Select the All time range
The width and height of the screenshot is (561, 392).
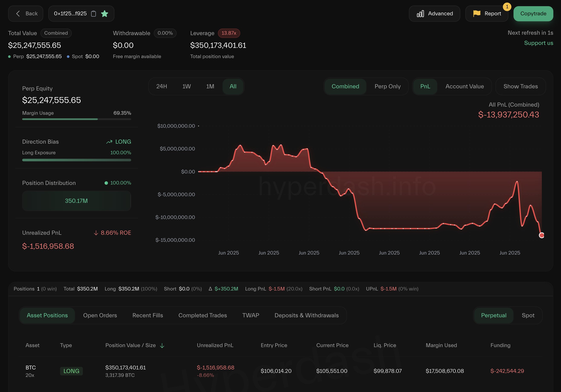pos(233,86)
